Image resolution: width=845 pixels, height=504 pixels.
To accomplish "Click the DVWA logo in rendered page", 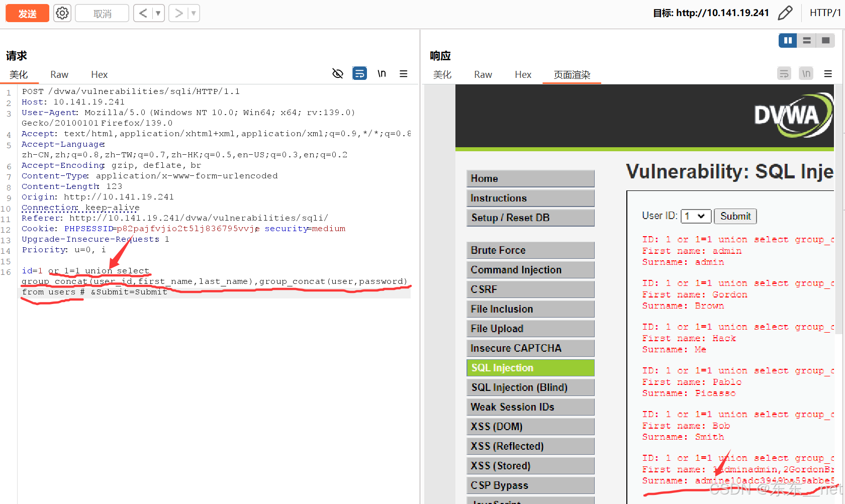I will [793, 115].
